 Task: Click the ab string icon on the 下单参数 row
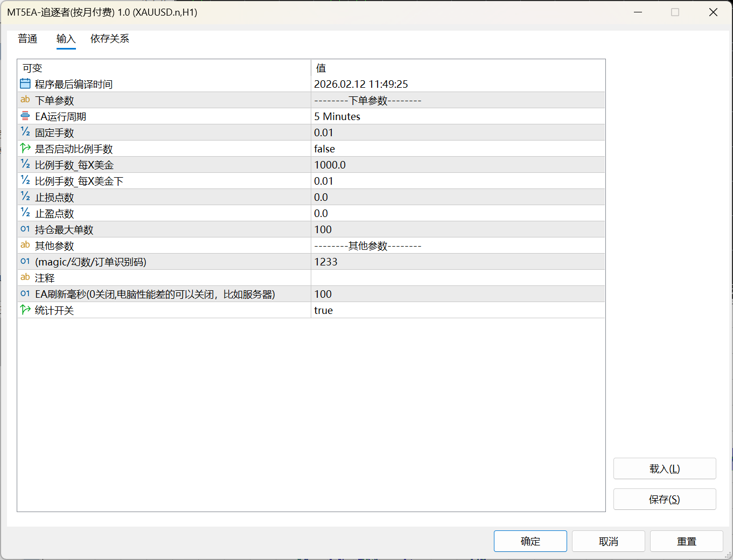coord(25,100)
